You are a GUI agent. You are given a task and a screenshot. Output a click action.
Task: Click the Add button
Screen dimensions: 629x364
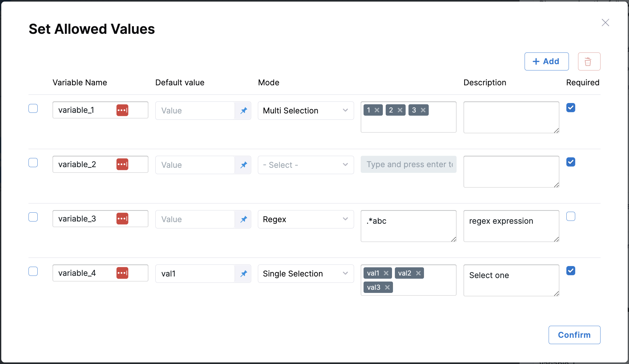click(546, 62)
